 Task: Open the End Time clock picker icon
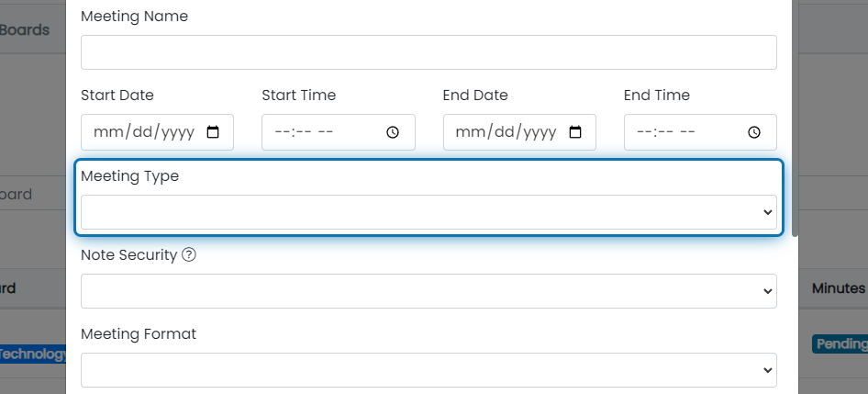754,132
